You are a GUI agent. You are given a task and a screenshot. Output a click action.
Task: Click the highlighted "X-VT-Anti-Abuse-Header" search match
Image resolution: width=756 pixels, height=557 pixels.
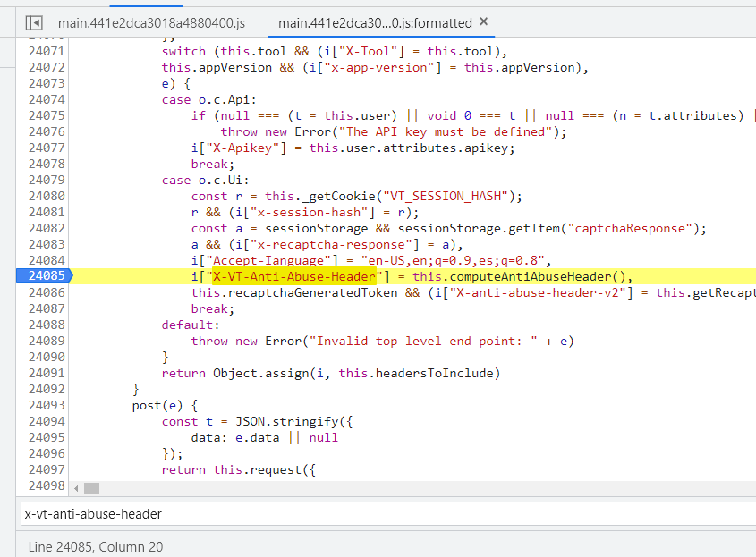[294, 276]
